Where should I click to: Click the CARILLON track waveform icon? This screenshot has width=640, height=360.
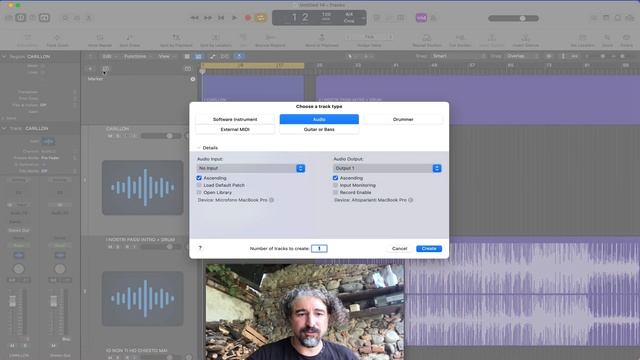point(142,187)
